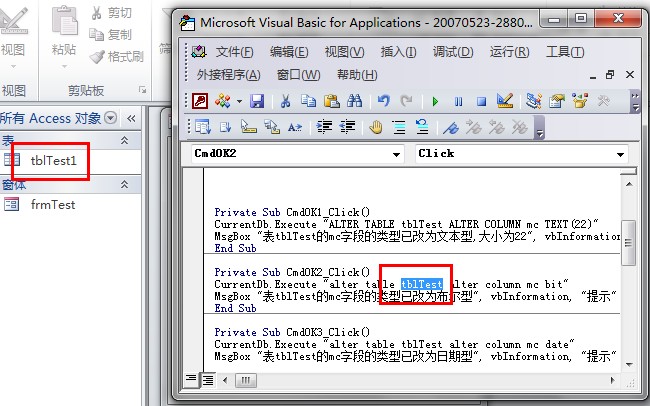
Task: Open the Properties Window icon
Action: tap(557, 101)
